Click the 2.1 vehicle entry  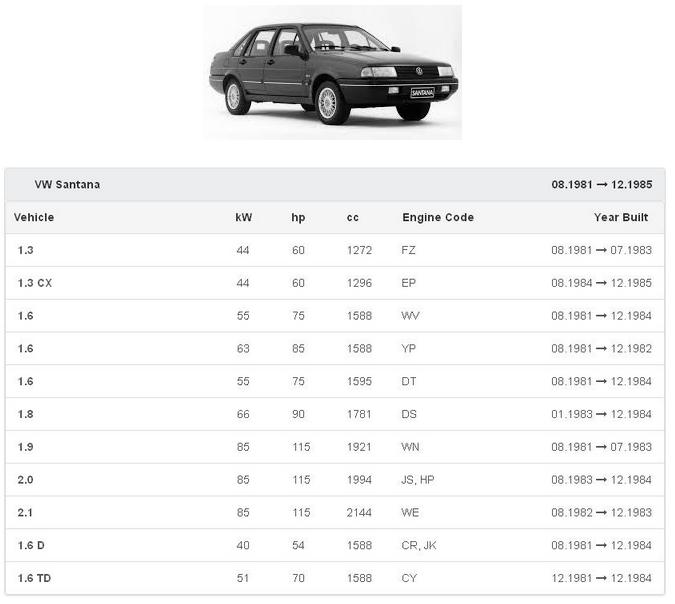[x=26, y=513]
